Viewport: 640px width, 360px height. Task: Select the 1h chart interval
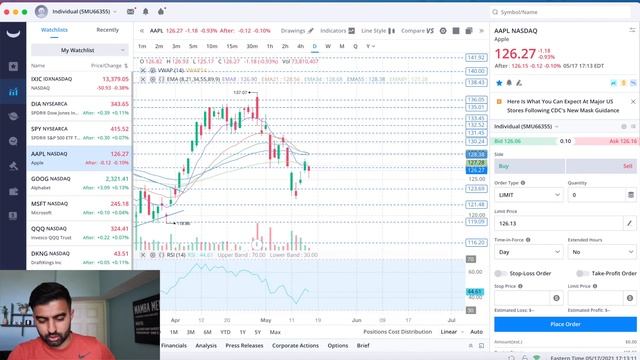tap(270, 46)
